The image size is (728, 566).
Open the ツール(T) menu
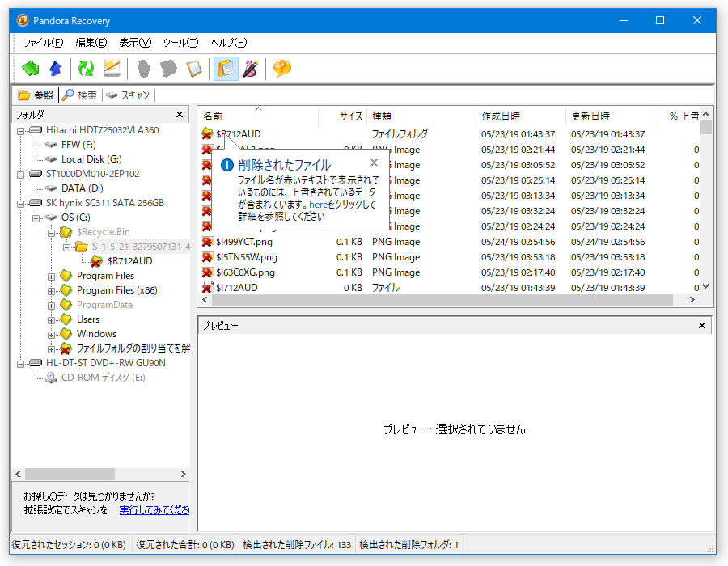click(180, 43)
